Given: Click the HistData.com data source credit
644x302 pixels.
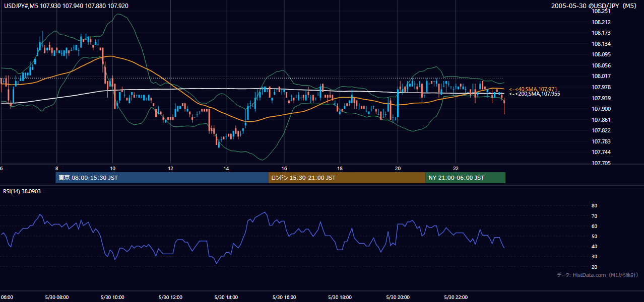Looking at the screenshot, I should click(598, 275).
